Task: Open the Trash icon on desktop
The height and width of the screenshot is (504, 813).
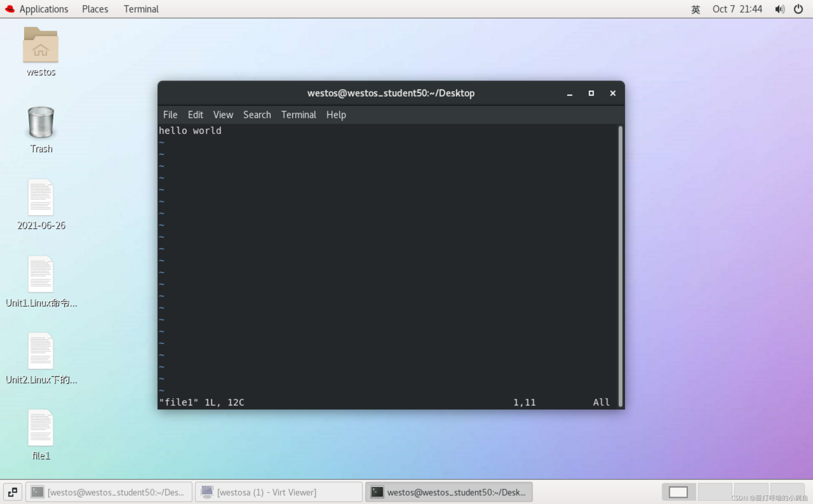Action: coord(41,122)
